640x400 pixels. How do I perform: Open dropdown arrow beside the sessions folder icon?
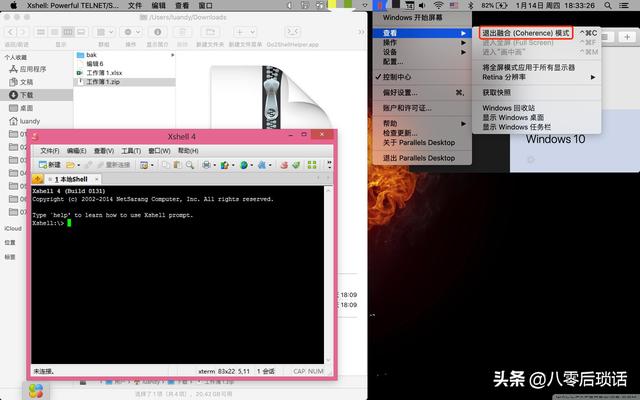pyautogui.click(x=78, y=165)
